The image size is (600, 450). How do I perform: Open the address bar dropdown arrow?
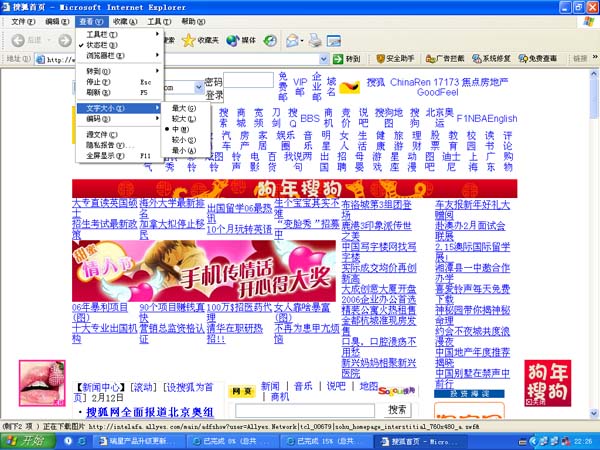(324, 59)
